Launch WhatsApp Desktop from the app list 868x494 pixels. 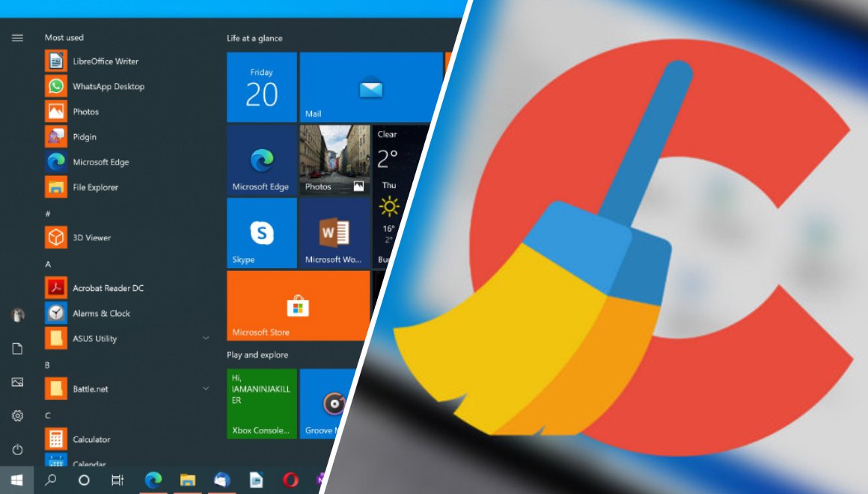pyautogui.click(x=108, y=87)
